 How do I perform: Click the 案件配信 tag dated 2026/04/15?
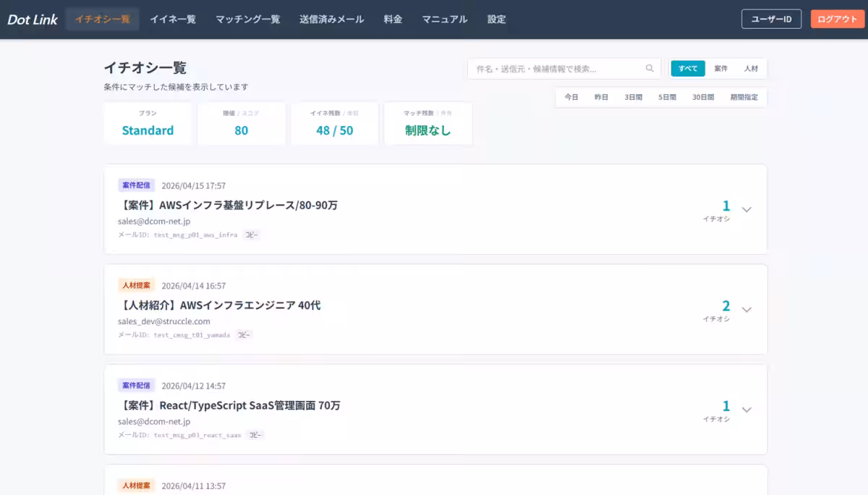coord(136,185)
